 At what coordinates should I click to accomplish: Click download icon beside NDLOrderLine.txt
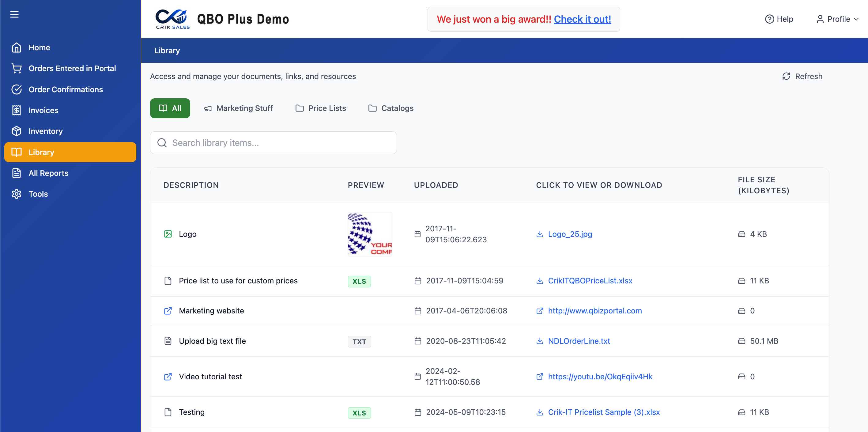click(539, 341)
